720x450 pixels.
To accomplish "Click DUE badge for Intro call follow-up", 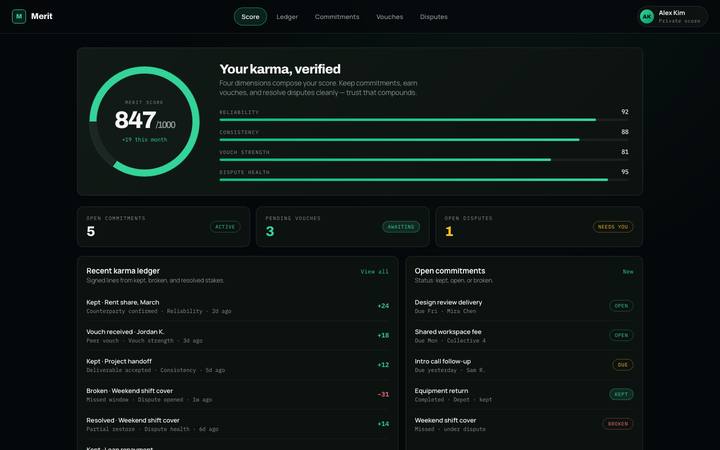I will point(623,365).
